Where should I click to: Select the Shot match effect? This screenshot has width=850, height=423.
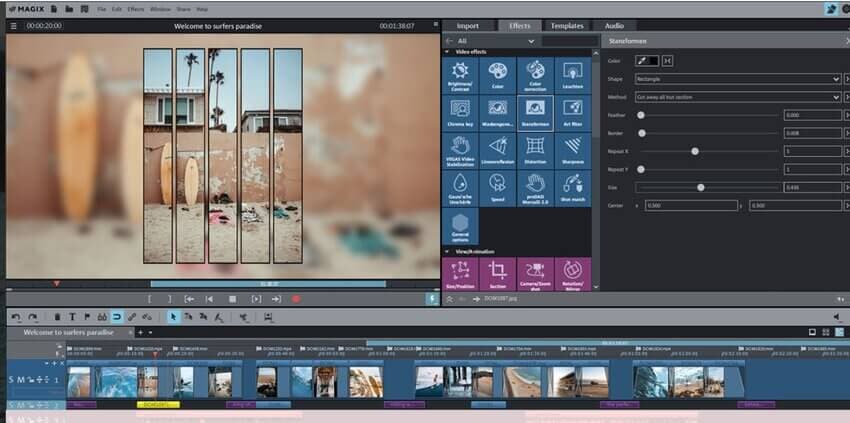[x=573, y=188]
